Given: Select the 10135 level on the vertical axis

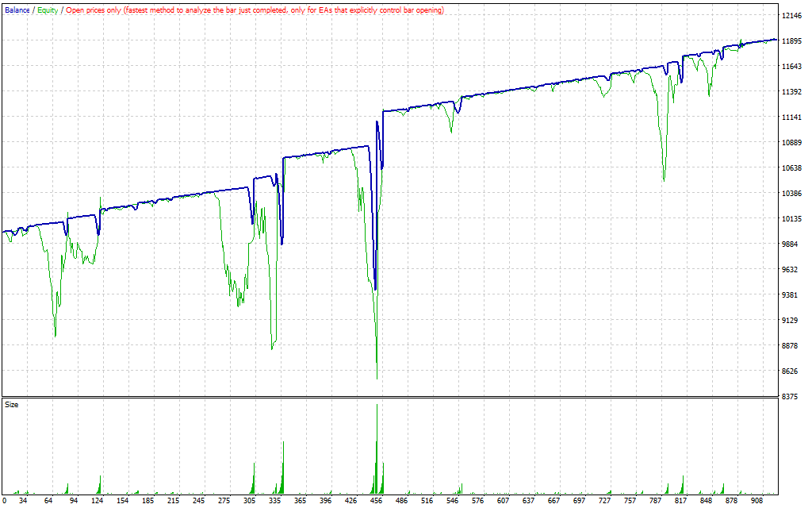Looking at the screenshot, I should click(x=793, y=219).
